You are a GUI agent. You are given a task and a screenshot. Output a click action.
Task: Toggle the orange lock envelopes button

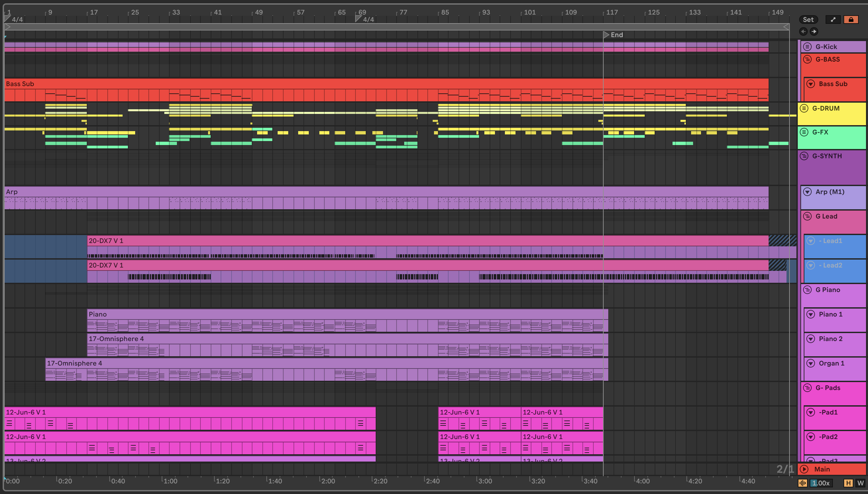[851, 20]
